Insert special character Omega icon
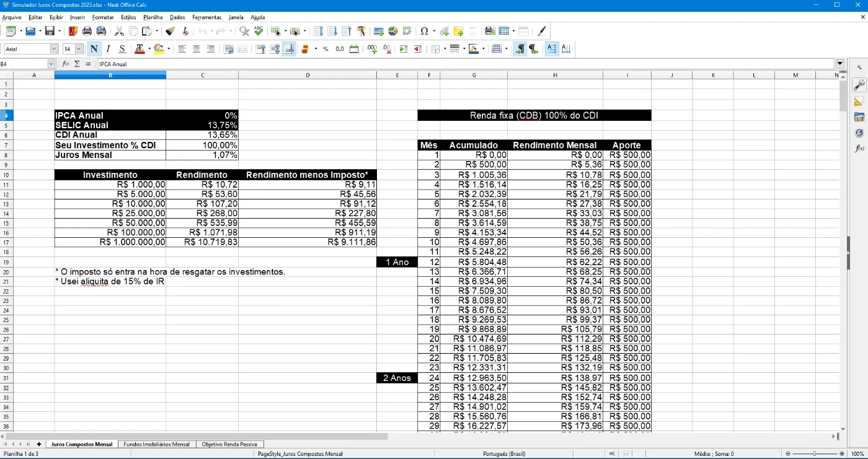 click(424, 31)
